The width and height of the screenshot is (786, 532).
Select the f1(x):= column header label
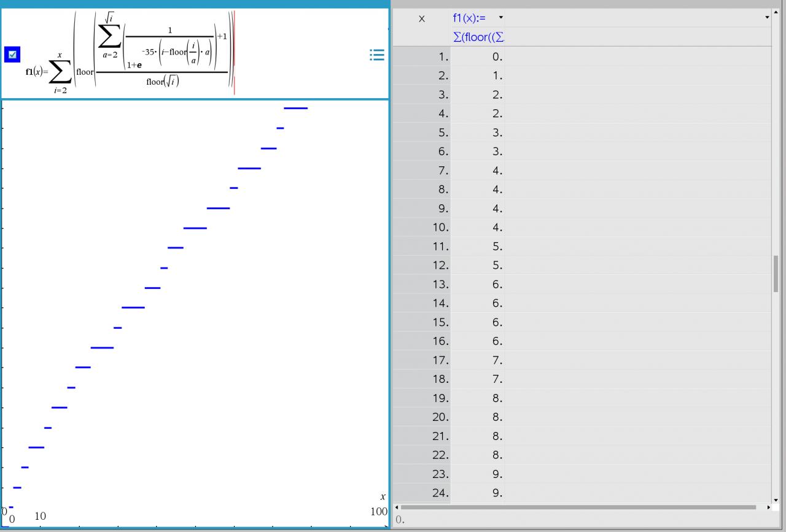click(470, 18)
